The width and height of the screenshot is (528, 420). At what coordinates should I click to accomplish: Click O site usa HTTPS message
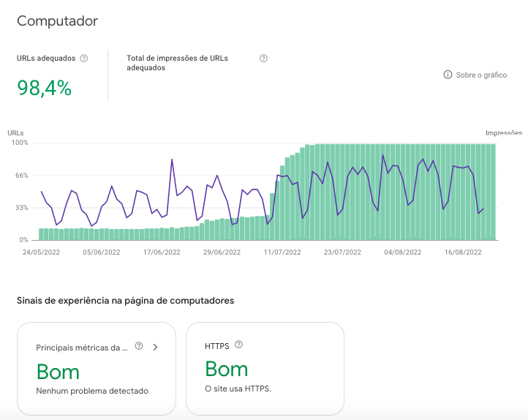(238, 389)
